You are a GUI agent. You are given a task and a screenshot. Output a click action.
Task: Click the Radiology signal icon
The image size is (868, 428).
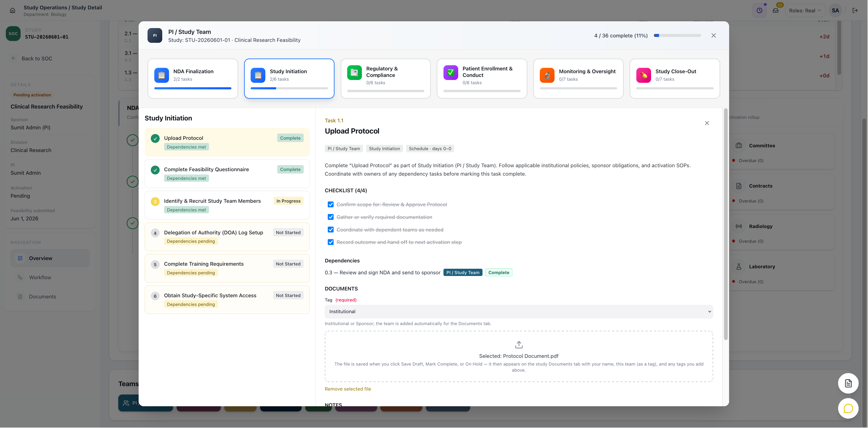(x=739, y=226)
